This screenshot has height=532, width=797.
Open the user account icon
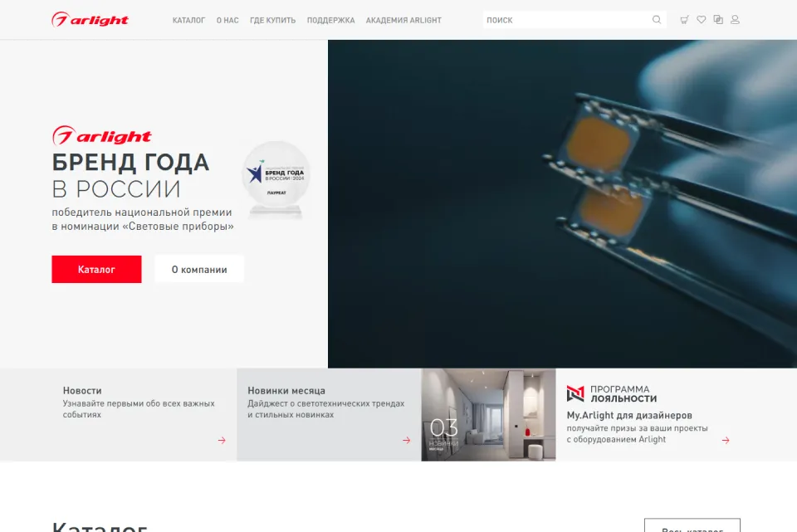[x=735, y=20]
